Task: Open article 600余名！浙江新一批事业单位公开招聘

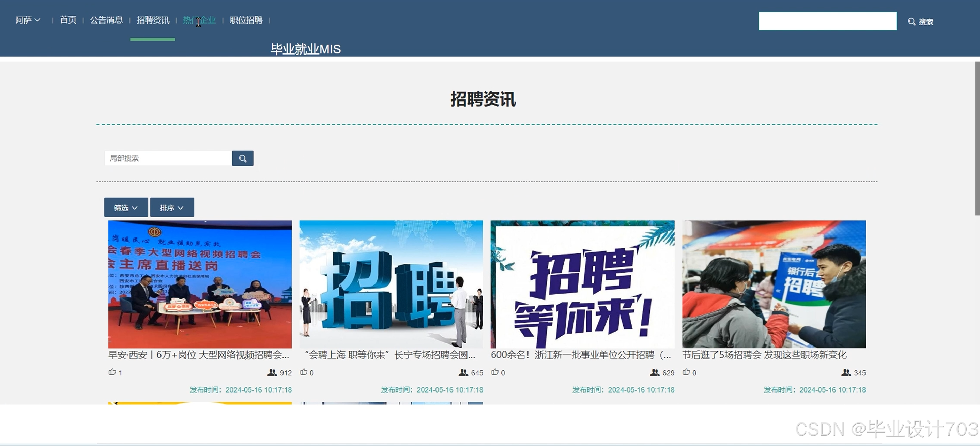Action: [581, 355]
